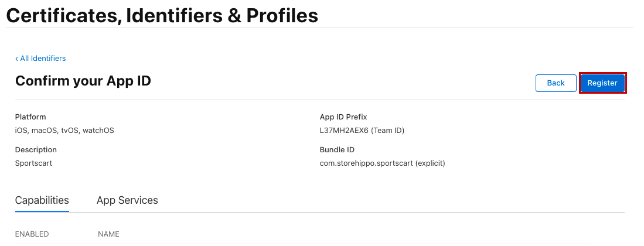The image size is (644, 246).
Task: Switch to the App Services tab
Action: [127, 200]
